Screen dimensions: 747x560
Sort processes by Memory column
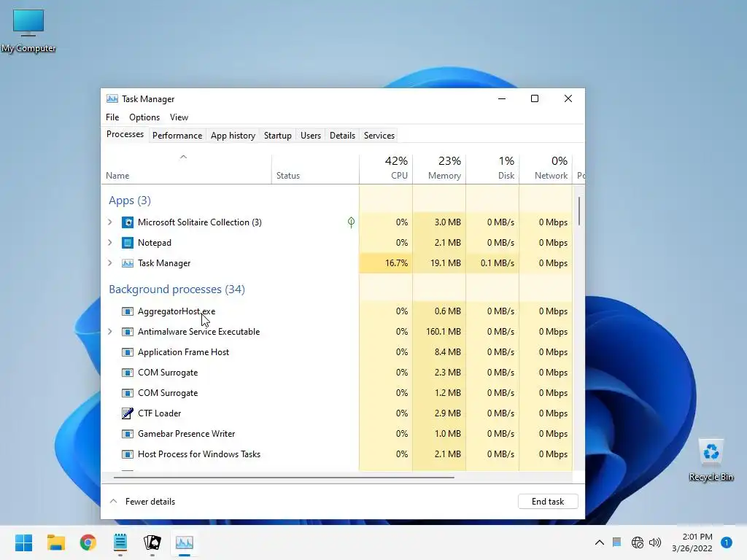pyautogui.click(x=439, y=168)
